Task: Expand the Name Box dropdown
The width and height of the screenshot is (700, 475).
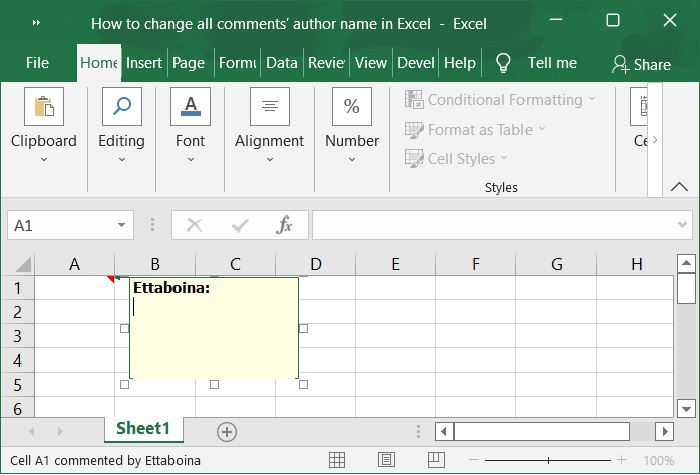Action: tap(122, 225)
